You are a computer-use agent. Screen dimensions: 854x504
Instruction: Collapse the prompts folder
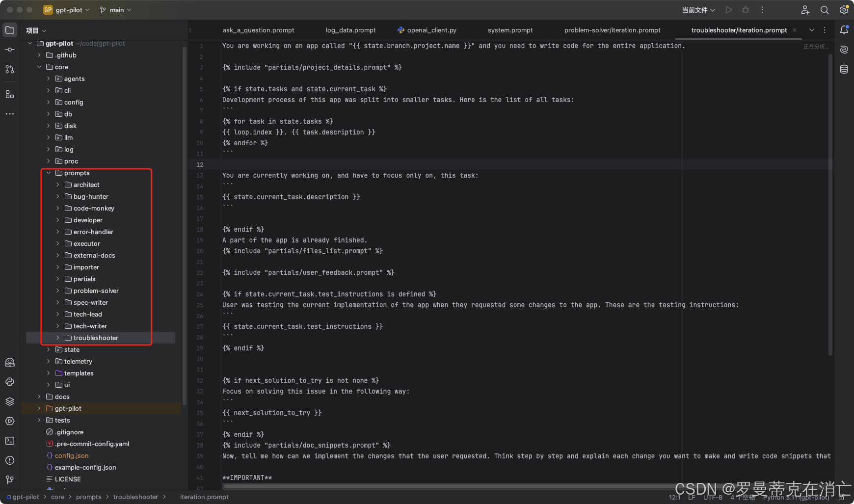coord(49,173)
